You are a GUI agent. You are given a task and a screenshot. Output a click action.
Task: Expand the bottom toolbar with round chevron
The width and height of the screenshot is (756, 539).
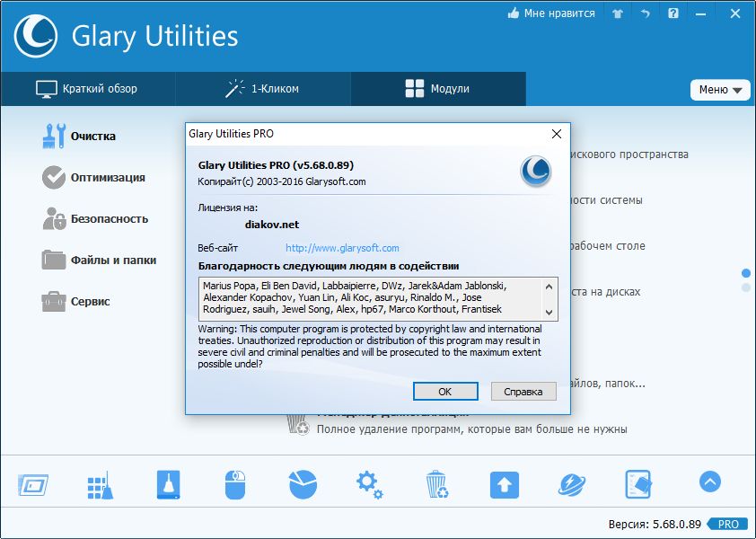click(x=709, y=482)
